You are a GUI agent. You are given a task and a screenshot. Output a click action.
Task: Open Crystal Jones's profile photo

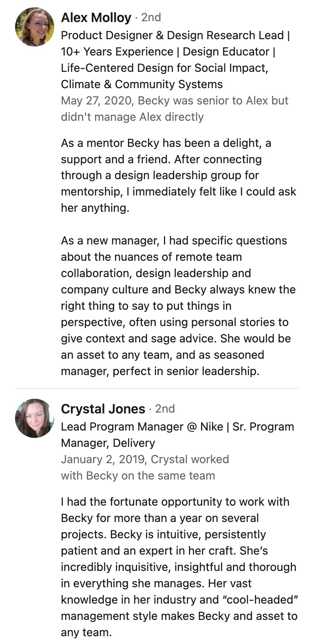tap(35, 418)
